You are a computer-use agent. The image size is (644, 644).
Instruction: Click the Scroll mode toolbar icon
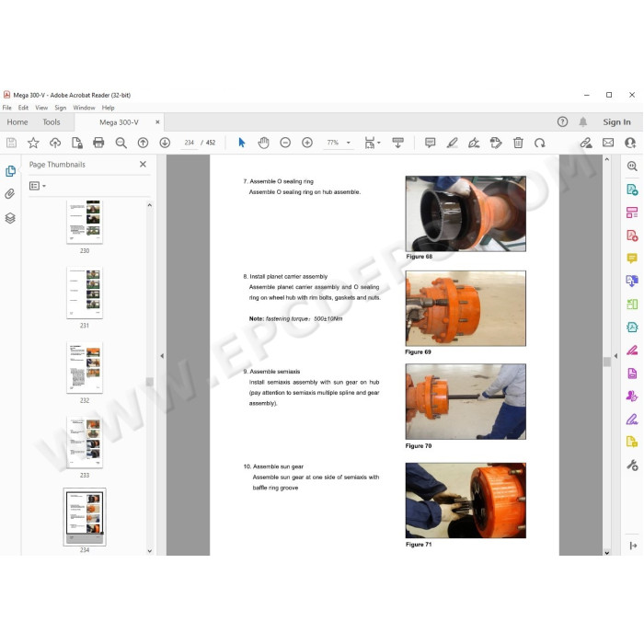click(397, 143)
